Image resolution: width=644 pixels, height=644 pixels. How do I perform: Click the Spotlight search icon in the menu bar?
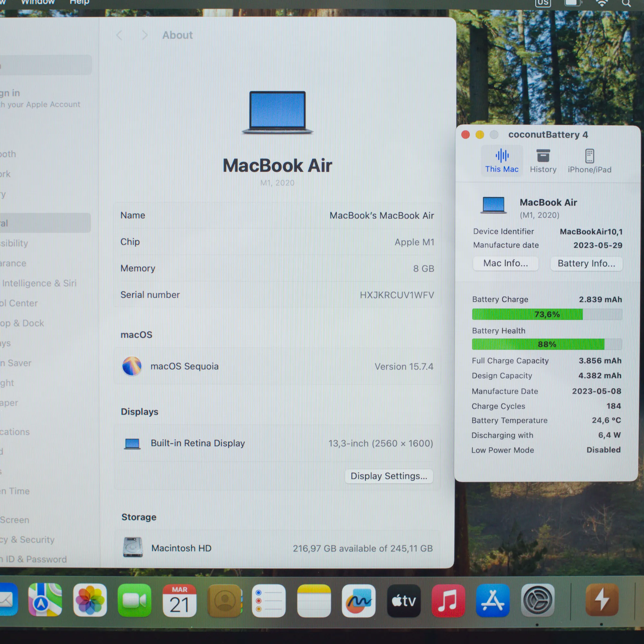(x=626, y=3)
